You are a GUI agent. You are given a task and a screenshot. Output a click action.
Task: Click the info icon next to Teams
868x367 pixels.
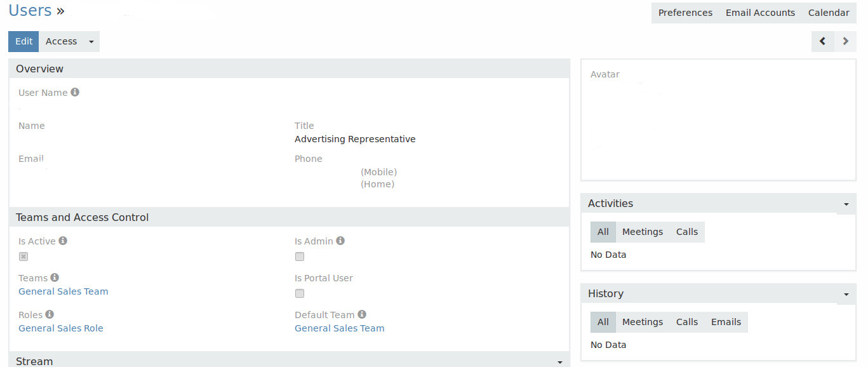(x=55, y=278)
